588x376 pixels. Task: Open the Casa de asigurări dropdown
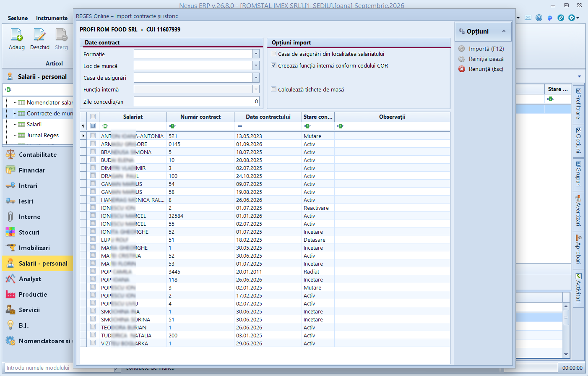[256, 77]
